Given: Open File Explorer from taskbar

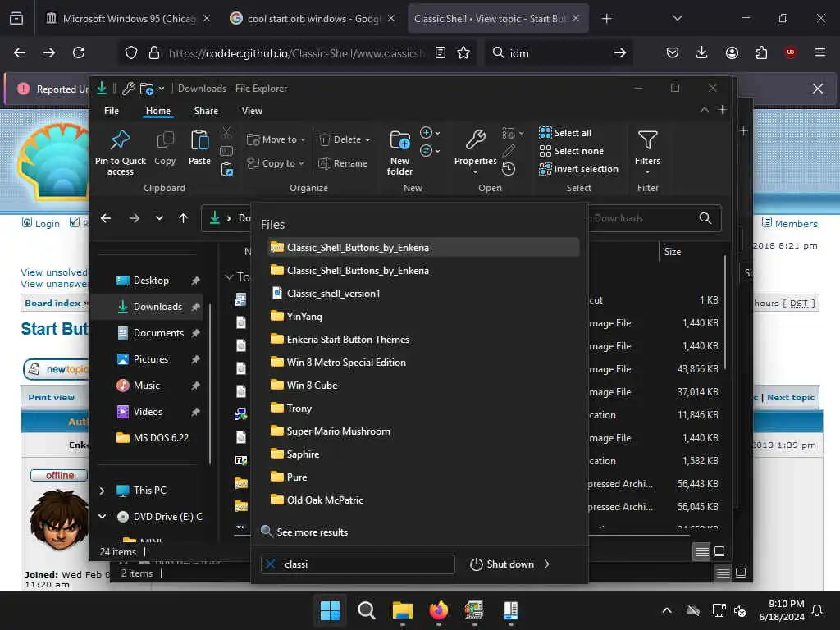Looking at the screenshot, I should tap(402, 610).
